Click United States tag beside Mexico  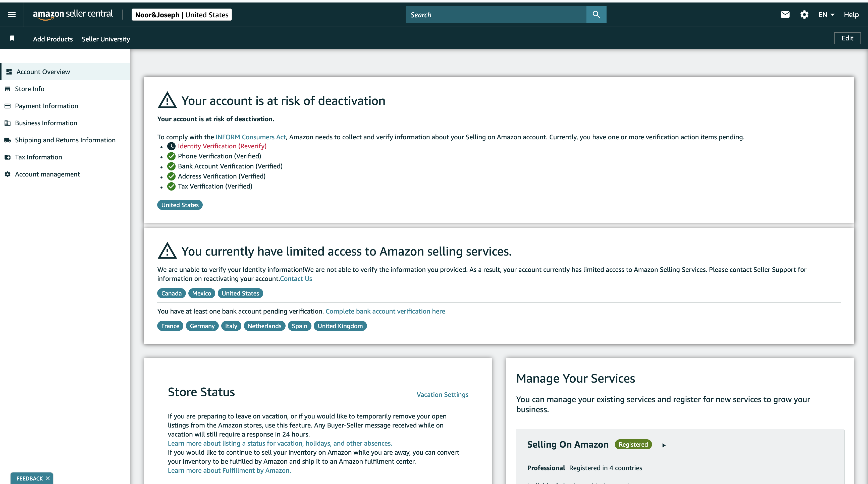click(240, 293)
